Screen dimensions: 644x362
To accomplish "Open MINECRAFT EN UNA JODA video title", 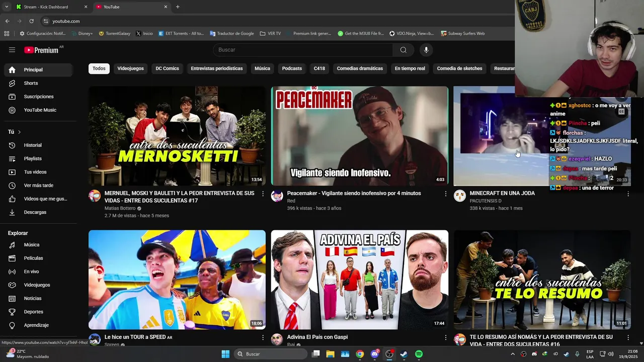I will [502, 194].
